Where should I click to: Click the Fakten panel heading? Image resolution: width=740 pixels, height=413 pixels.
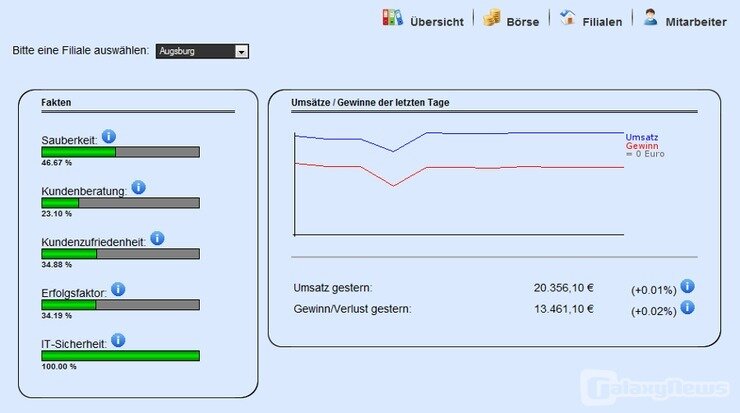56,102
